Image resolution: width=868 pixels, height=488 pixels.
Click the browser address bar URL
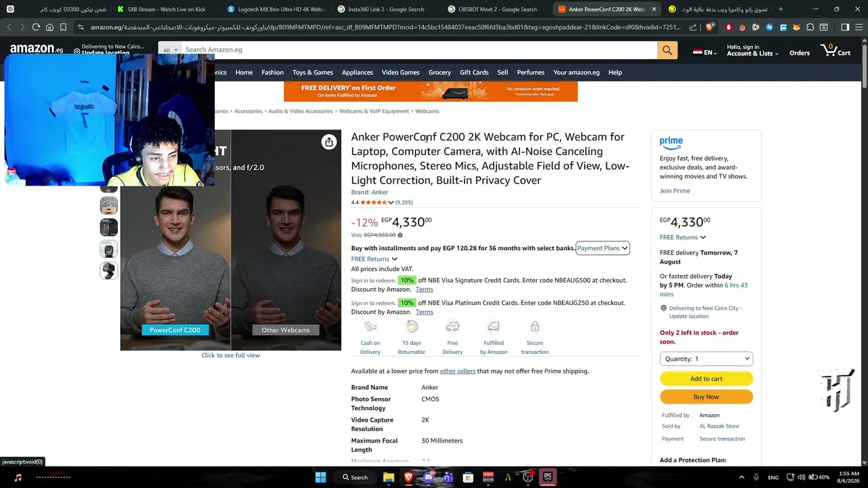(385, 27)
